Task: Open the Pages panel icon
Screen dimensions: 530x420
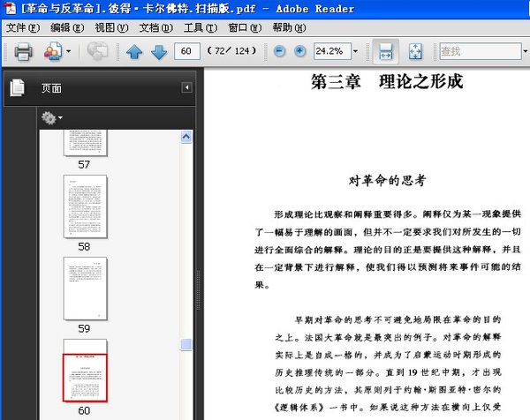Action: click(x=17, y=88)
